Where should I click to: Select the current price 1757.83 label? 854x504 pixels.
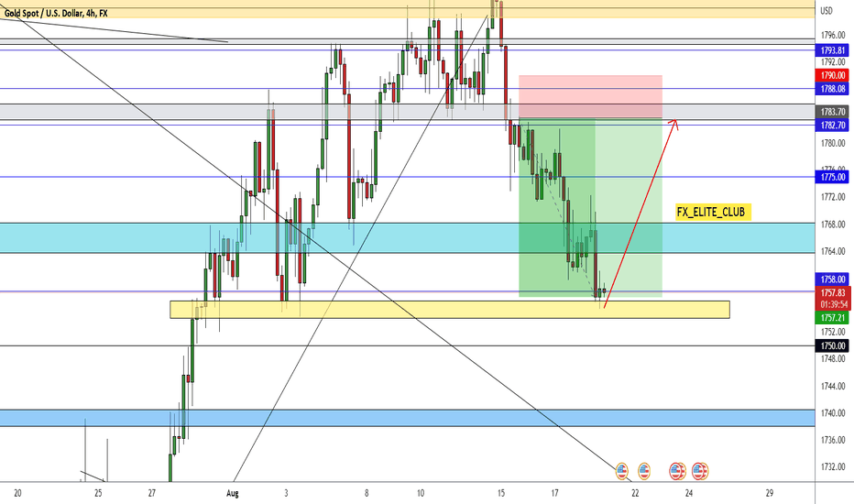point(833,292)
